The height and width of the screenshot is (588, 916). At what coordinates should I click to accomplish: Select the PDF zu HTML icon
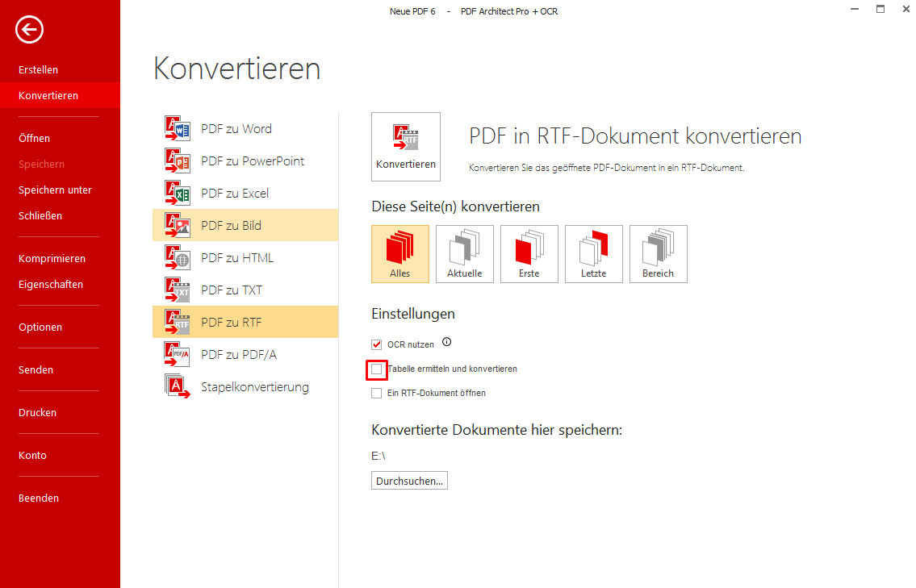coord(178,257)
